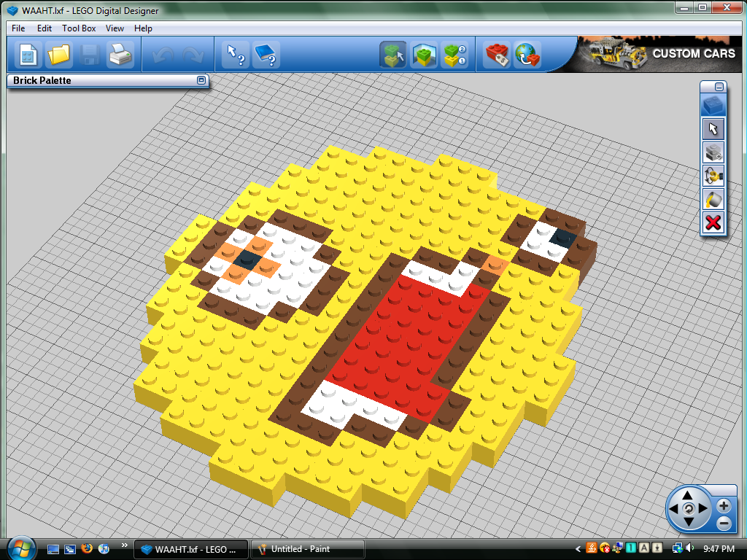747x560 pixels.
Task: Undo the last action arrow
Action: click(x=163, y=55)
